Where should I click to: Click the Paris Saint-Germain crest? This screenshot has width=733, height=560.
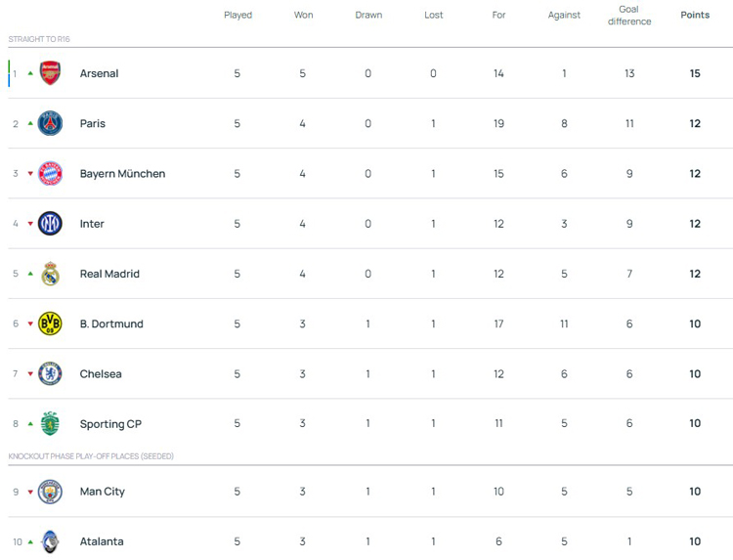pyautogui.click(x=50, y=123)
